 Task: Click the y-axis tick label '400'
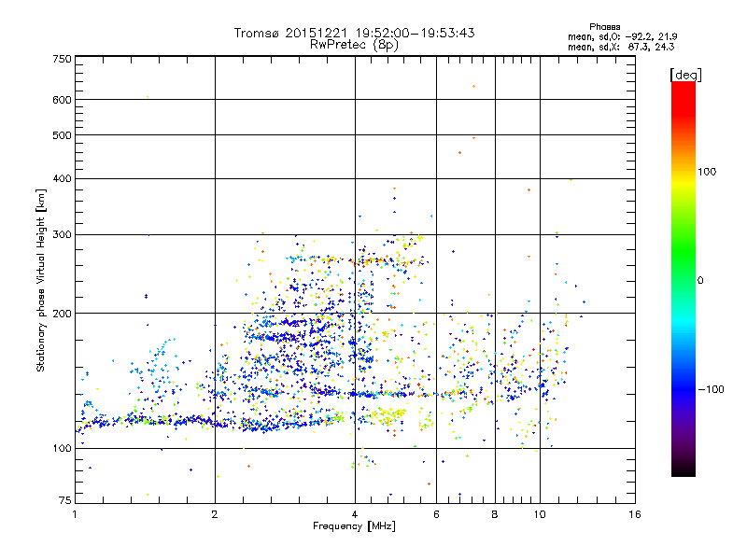[x=62, y=179]
